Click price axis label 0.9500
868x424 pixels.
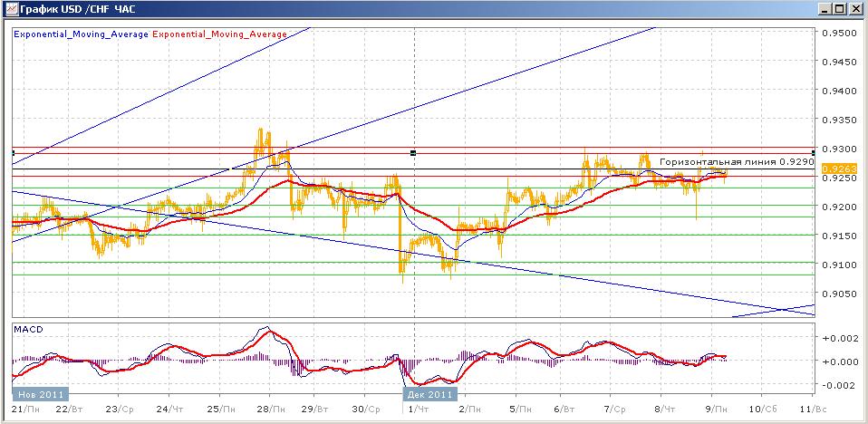point(840,33)
